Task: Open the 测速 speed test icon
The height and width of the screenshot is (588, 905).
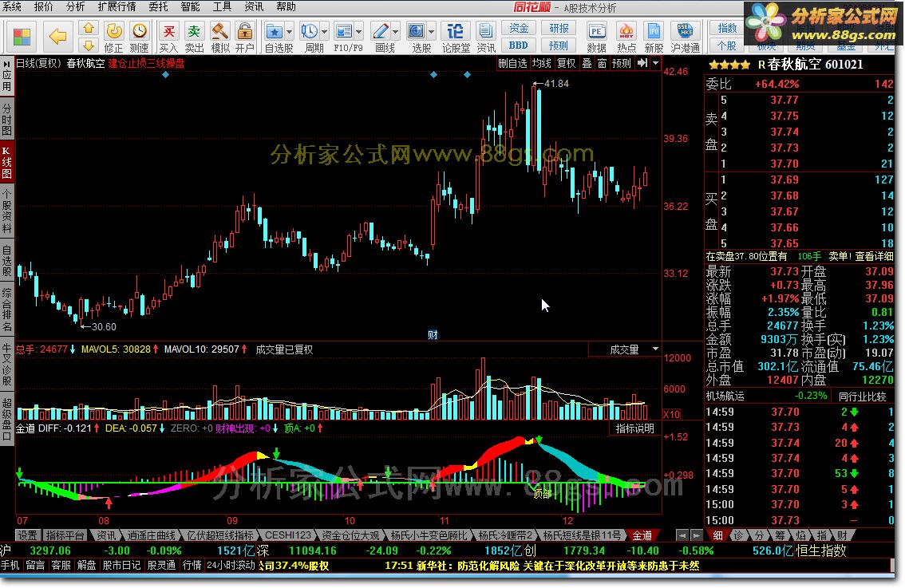Action: pos(139,37)
